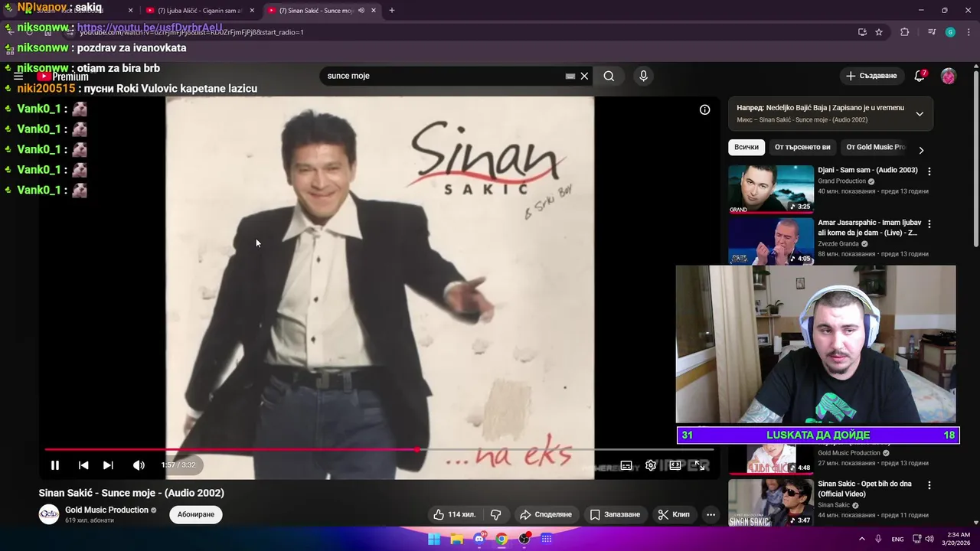This screenshot has height=551, width=980.
Task: Close the Ljuba Aličić browser tab
Action: click(252, 11)
